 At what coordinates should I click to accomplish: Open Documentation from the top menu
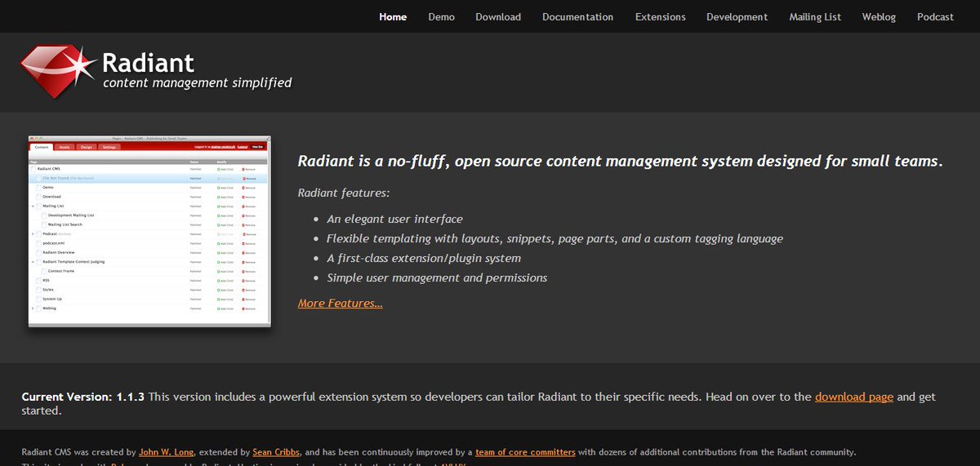click(577, 16)
